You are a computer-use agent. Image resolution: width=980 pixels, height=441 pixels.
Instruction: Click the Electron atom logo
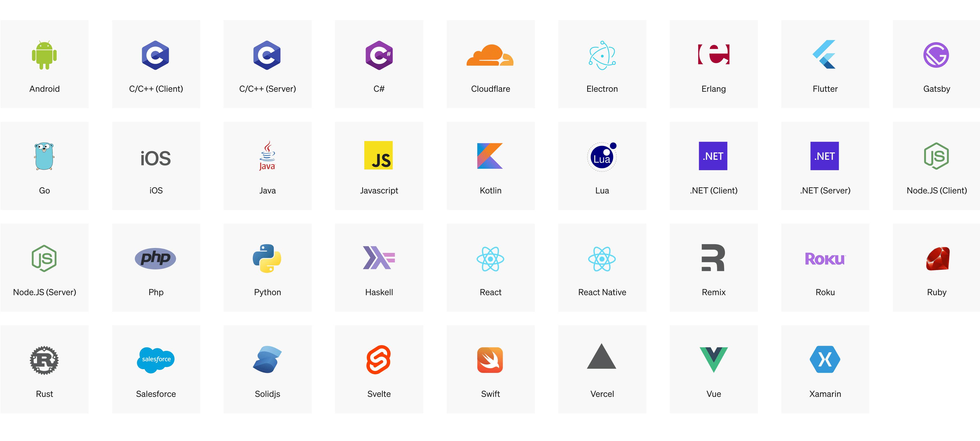point(602,55)
